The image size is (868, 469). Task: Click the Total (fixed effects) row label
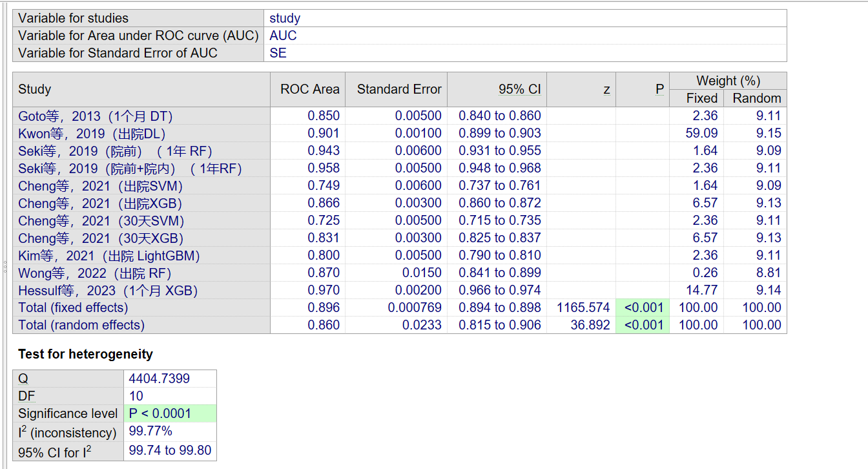tap(73, 307)
